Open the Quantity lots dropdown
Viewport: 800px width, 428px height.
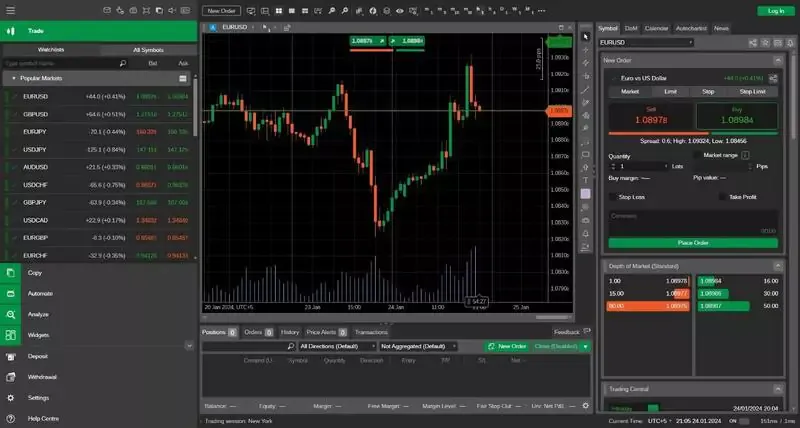666,166
